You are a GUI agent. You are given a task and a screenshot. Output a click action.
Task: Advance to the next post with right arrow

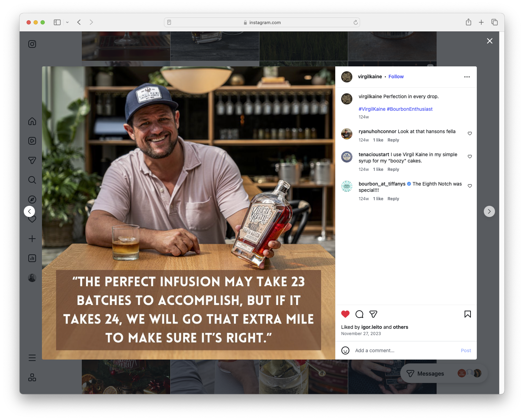[x=489, y=211]
